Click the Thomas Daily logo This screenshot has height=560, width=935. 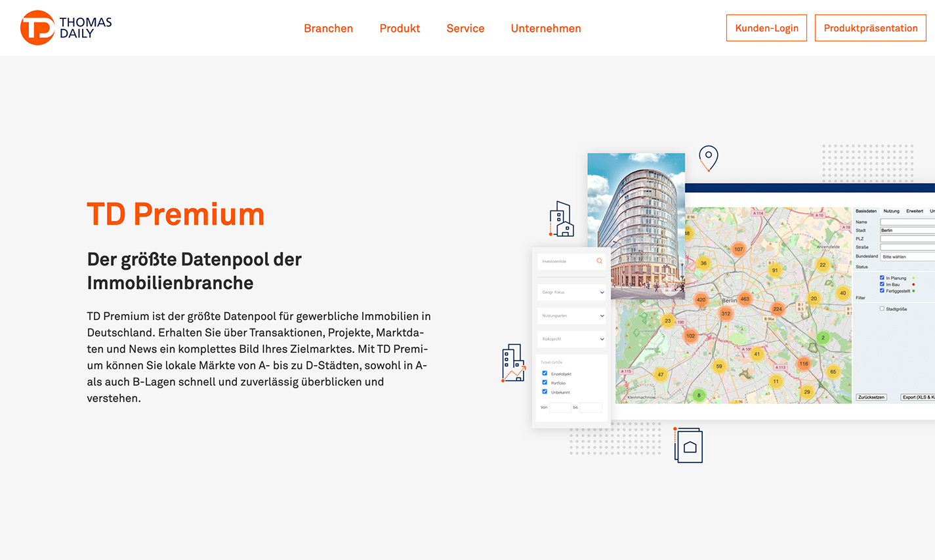point(66,28)
